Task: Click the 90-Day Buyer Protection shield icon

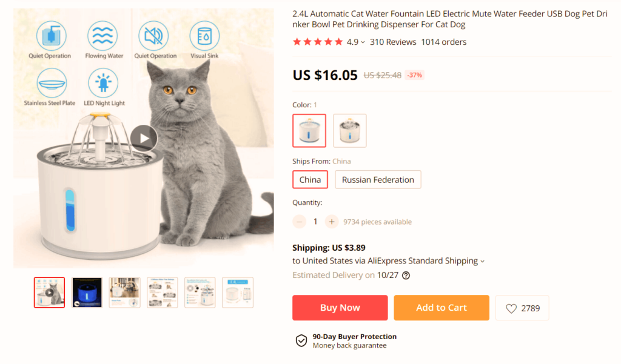Action: (x=301, y=340)
